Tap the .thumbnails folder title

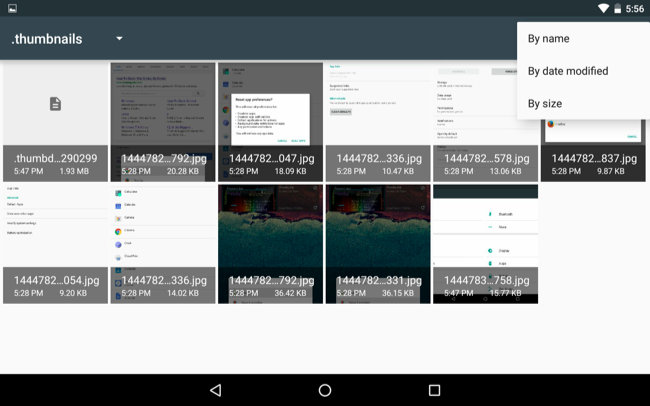(47, 39)
